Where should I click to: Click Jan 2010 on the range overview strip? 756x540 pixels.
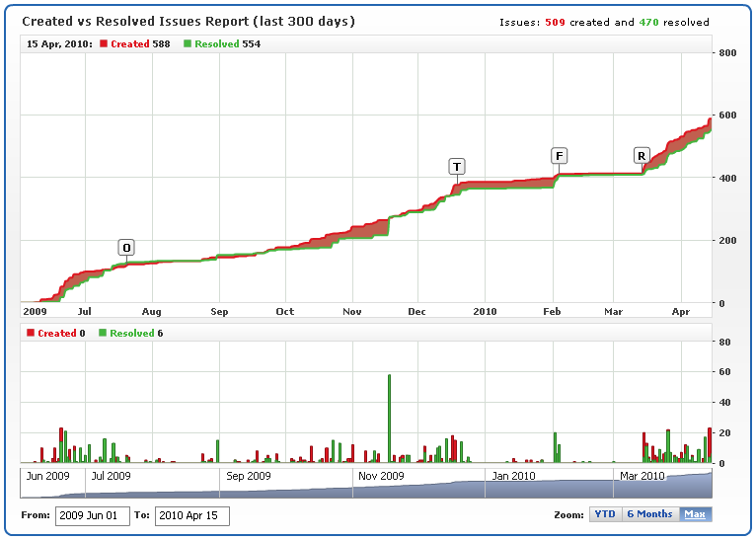tap(513, 476)
